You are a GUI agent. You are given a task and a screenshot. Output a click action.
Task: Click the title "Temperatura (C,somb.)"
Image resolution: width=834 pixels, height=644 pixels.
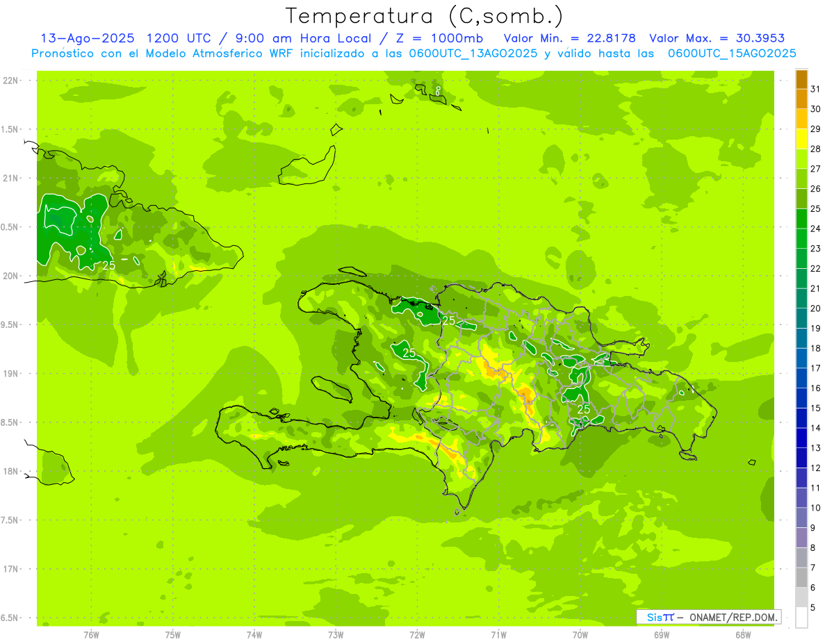tap(425, 16)
